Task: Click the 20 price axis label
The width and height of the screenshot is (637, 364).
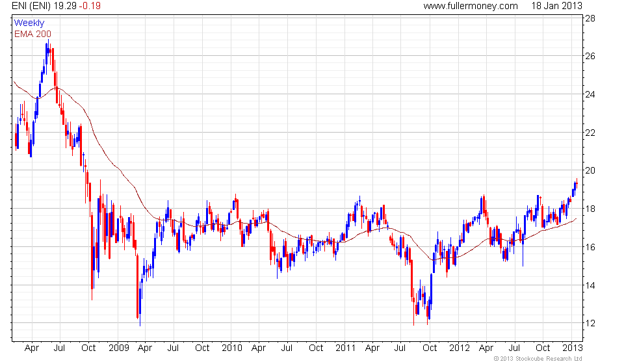Action: click(590, 170)
